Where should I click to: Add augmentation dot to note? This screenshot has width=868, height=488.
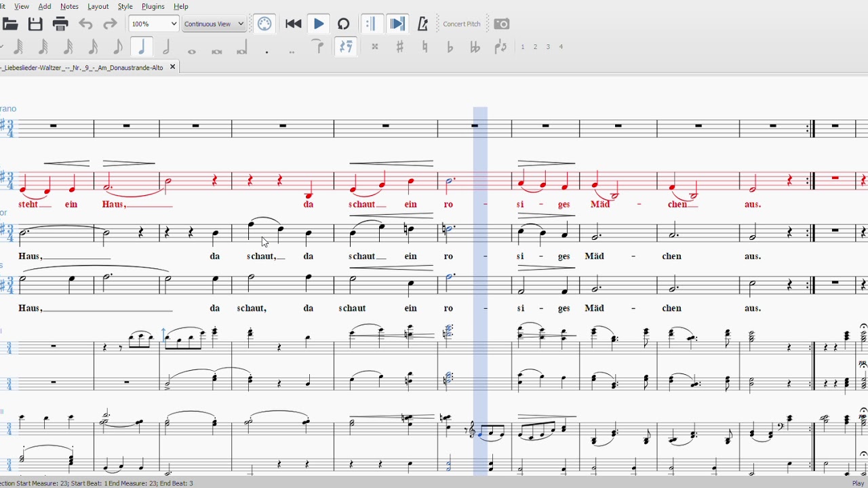[x=267, y=51]
